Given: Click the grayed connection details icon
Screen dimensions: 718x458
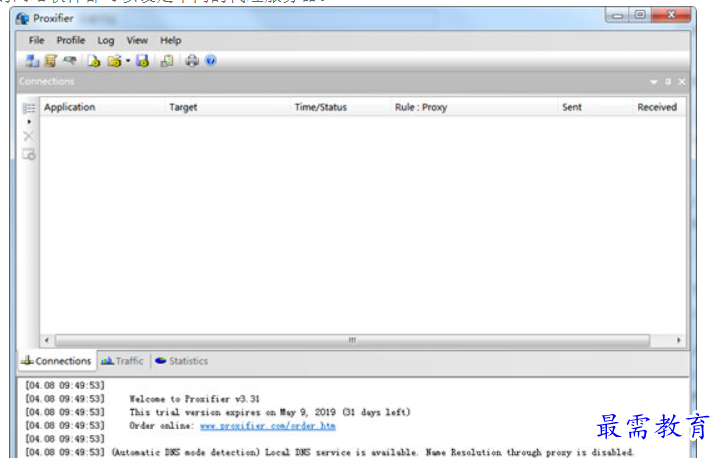Looking at the screenshot, I should pos(29,154).
